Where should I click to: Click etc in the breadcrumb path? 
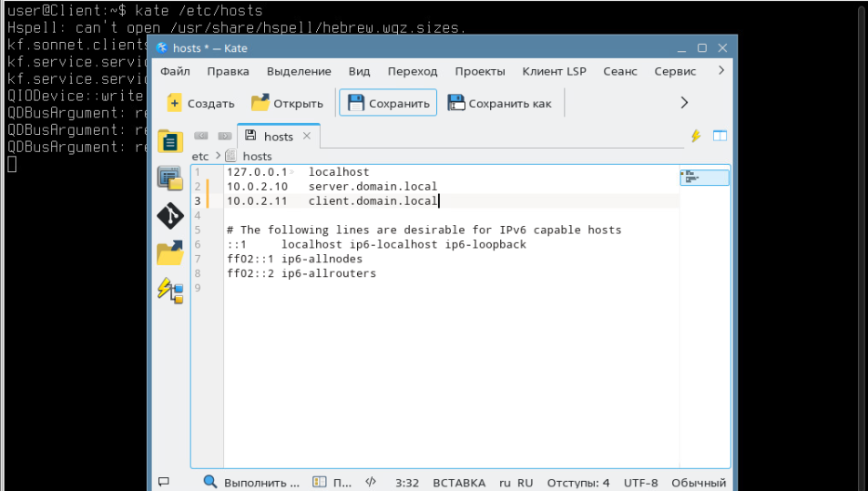[199, 156]
